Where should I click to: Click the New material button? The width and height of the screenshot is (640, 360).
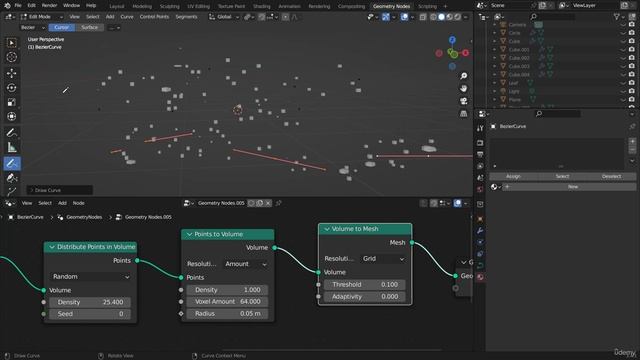[573, 187]
